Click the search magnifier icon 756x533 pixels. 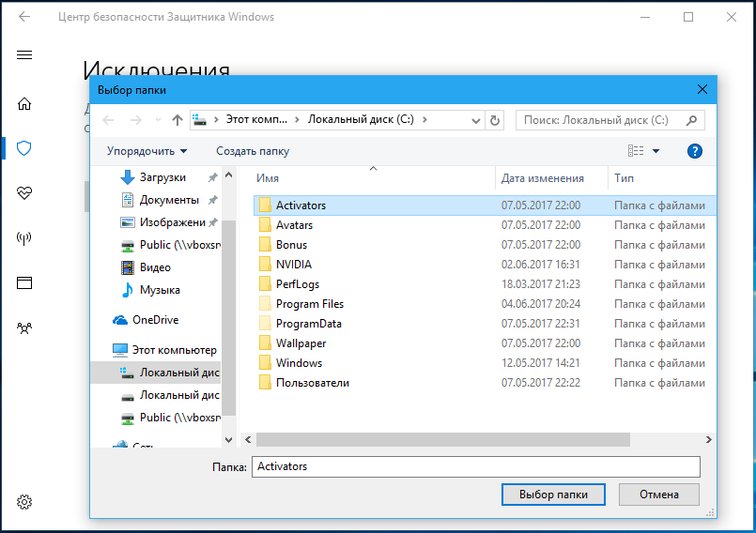(691, 120)
